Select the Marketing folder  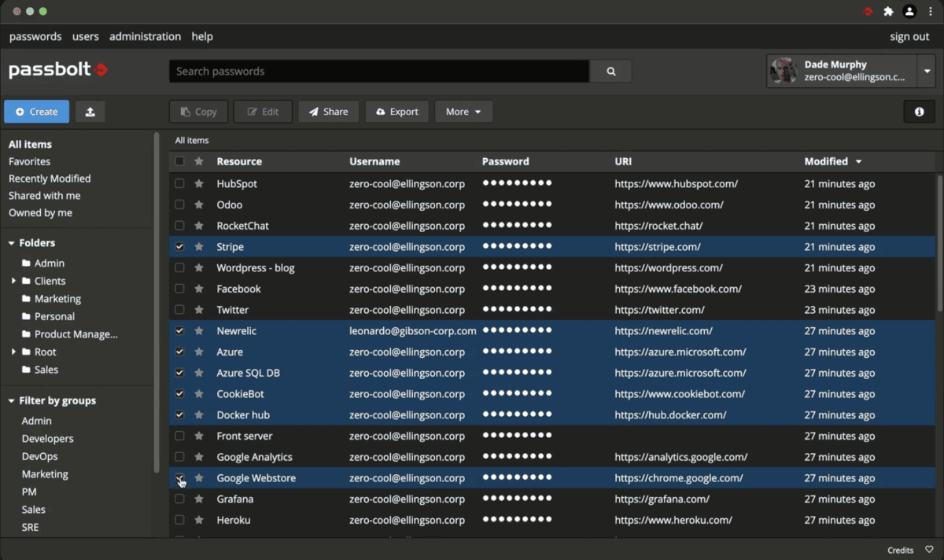tap(57, 299)
